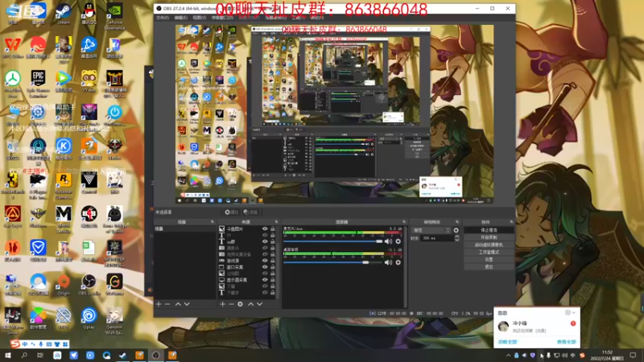Toggle lock on 显示器采集 source

click(x=272, y=279)
